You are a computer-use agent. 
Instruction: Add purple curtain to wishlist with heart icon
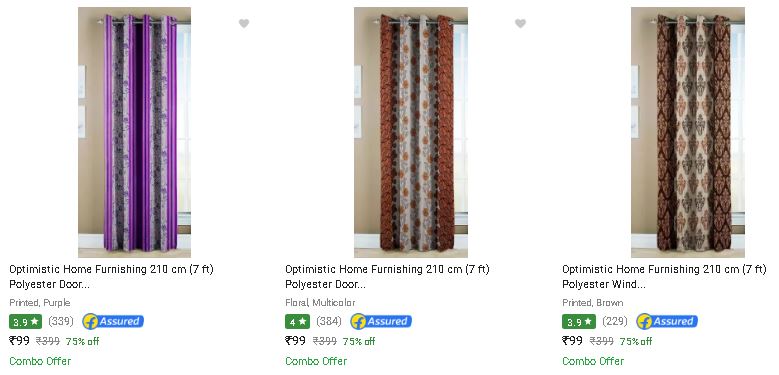(243, 23)
